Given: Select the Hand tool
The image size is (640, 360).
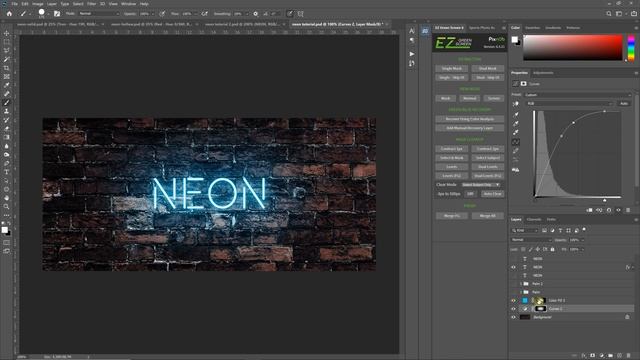Looking at the screenshot, I should [x=7, y=198].
